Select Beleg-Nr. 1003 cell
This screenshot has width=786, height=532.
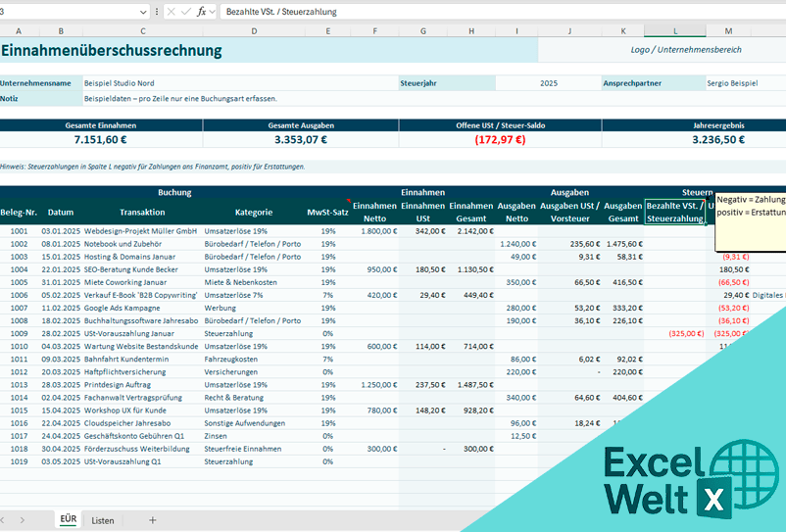[19, 257]
